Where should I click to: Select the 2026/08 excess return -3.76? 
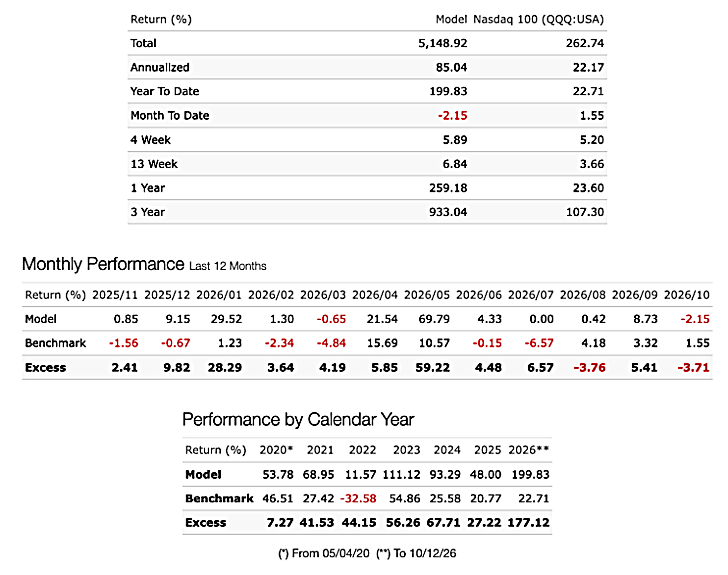coord(590,367)
